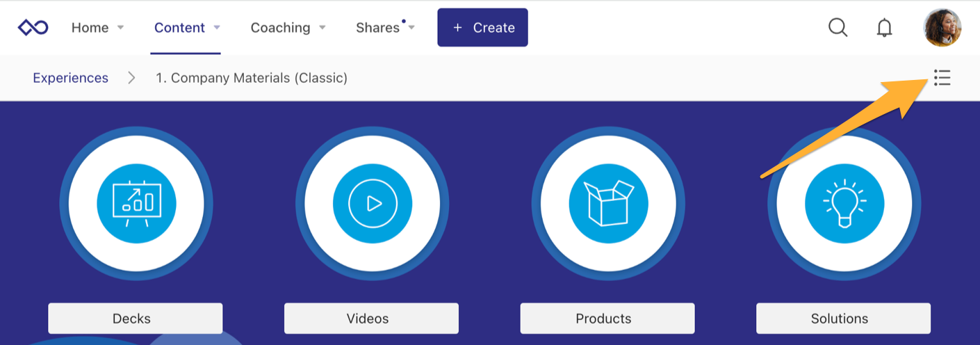Expand the Shares dropdown arrow

click(411, 28)
